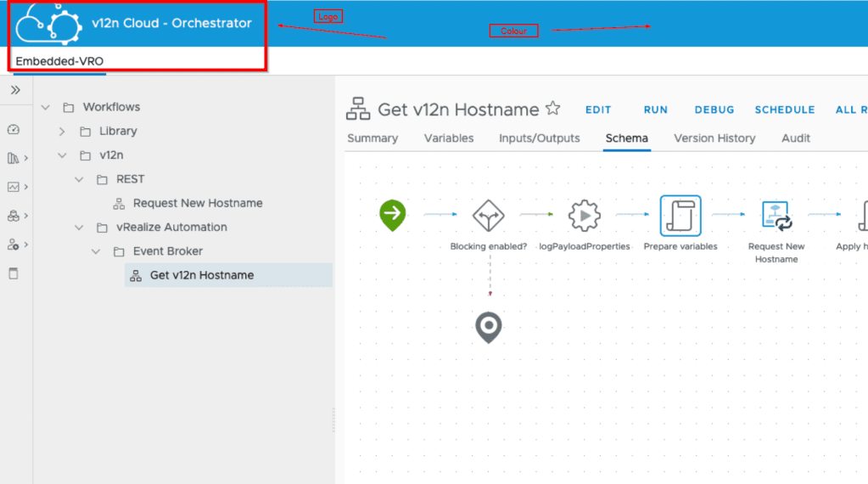
Task: Switch to the Variables tab
Action: (x=449, y=138)
